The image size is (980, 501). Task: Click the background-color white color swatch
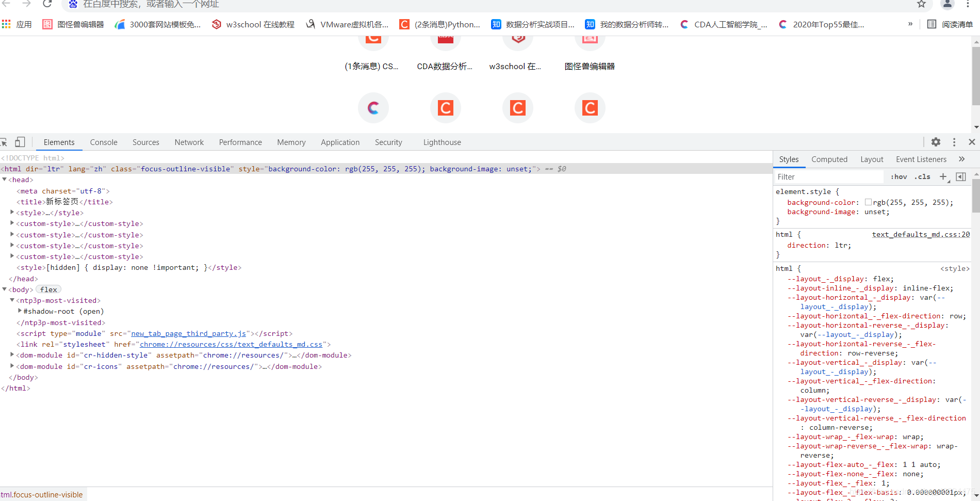pos(868,202)
